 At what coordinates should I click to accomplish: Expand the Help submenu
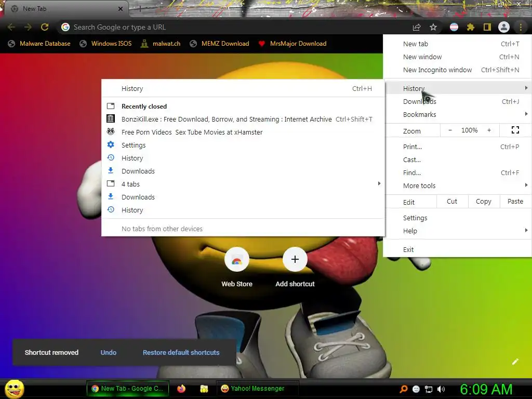pos(457,231)
